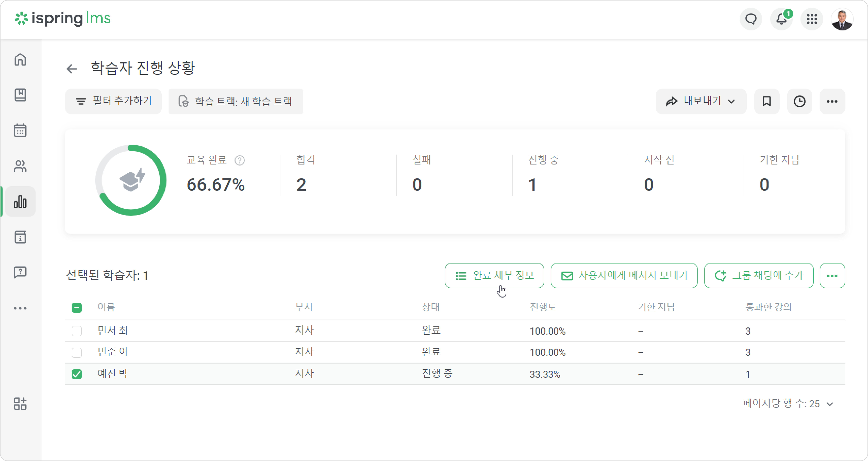Check the box for 민서 최
The image size is (868, 461).
(x=77, y=331)
